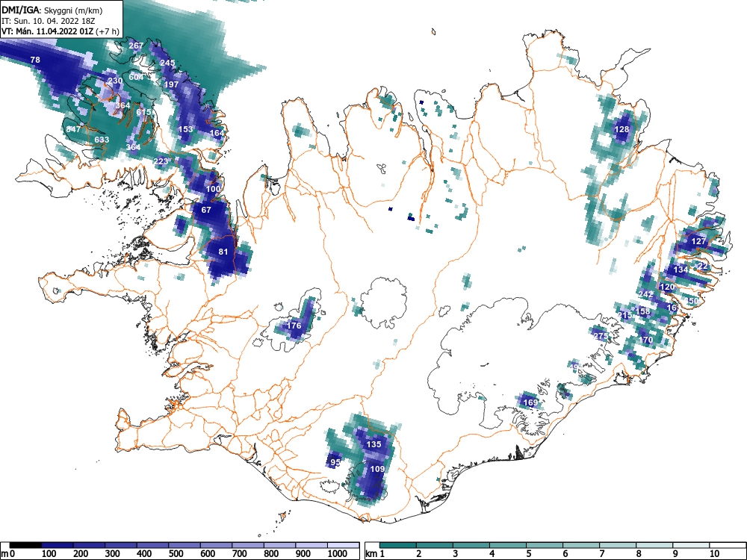Click the legend label '700' on the m scale
The width and height of the screenshot is (747, 560).
click(x=240, y=554)
